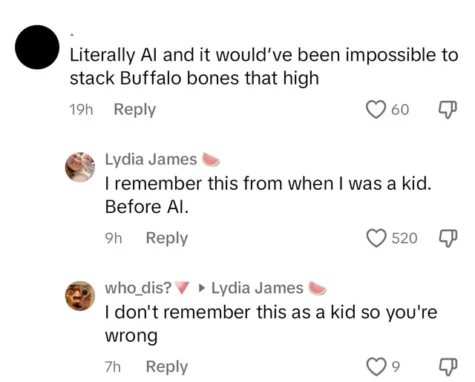This screenshot has height=382, width=475.
Task: Click the 60 likes count
Action: (x=400, y=110)
